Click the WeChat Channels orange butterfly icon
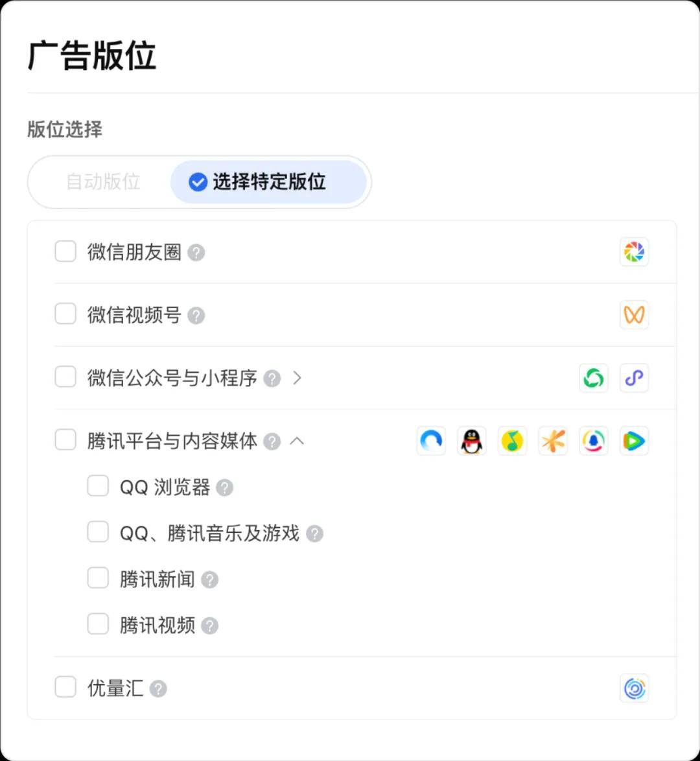The image size is (700, 761). coord(634,315)
